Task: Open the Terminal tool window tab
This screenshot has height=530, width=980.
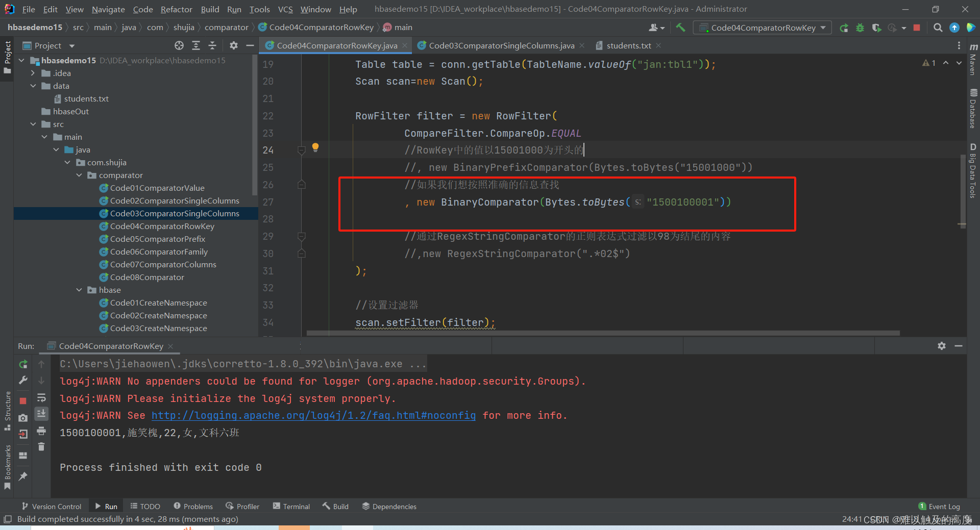Action: point(291,506)
